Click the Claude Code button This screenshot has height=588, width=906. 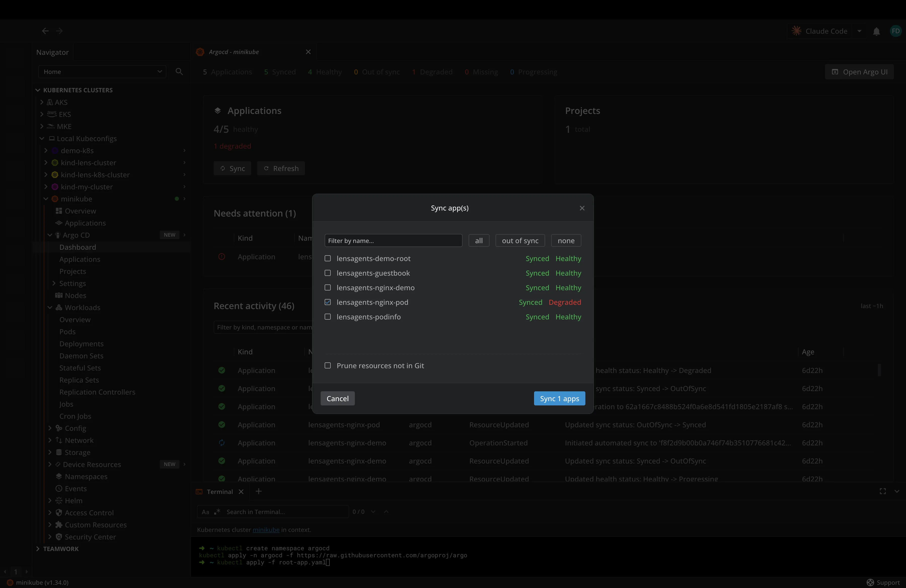pos(820,31)
